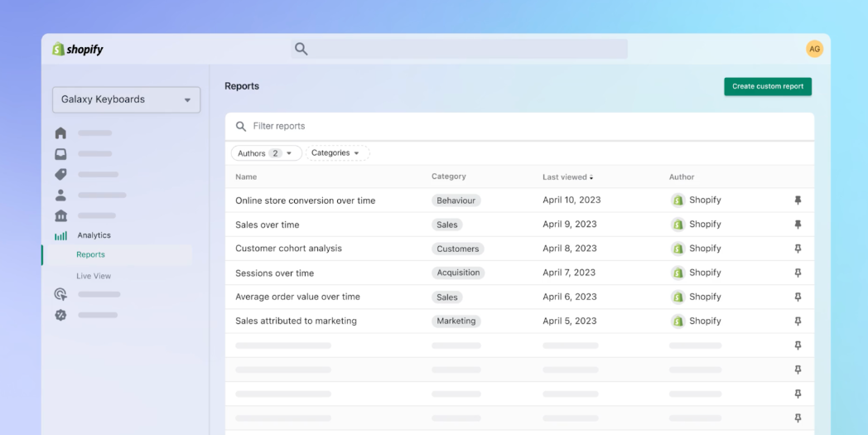Image resolution: width=868 pixels, height=435 pixels.
Task: Open Average order value over time report
Action: point(298,297)
